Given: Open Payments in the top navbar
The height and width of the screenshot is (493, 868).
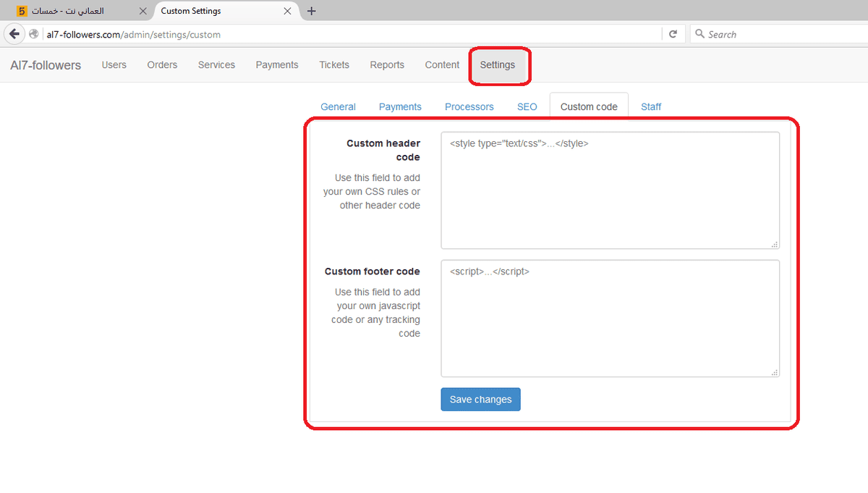Looking at the screenshot, I should (277, 64).
